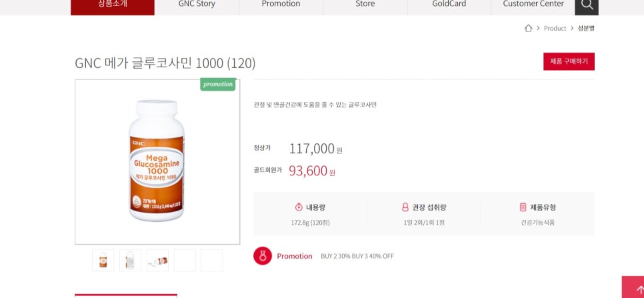The height and width of the screenshot is (298, 644).
Task: Click the Product breadcrumb link
Action: point(555,28)
